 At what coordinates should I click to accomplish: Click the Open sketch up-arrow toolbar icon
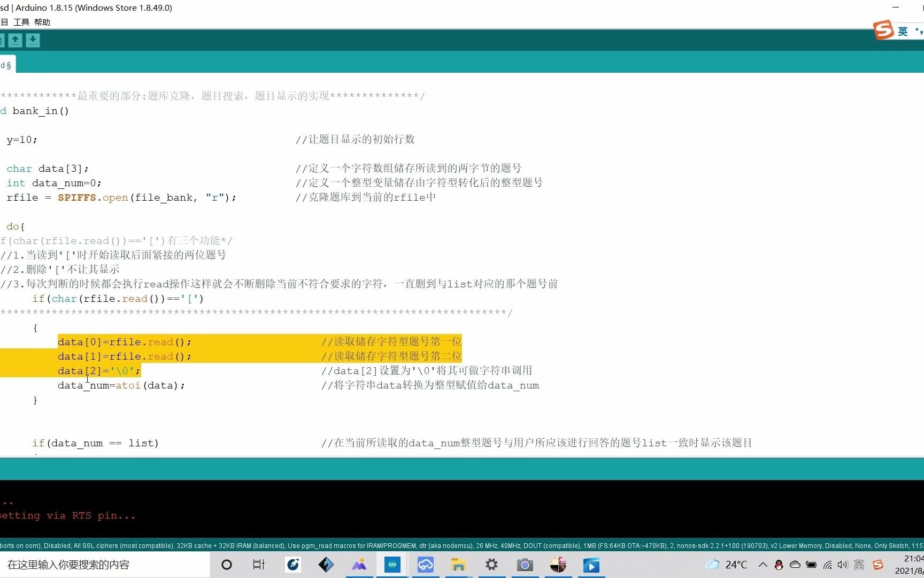(x=16, y=40)
